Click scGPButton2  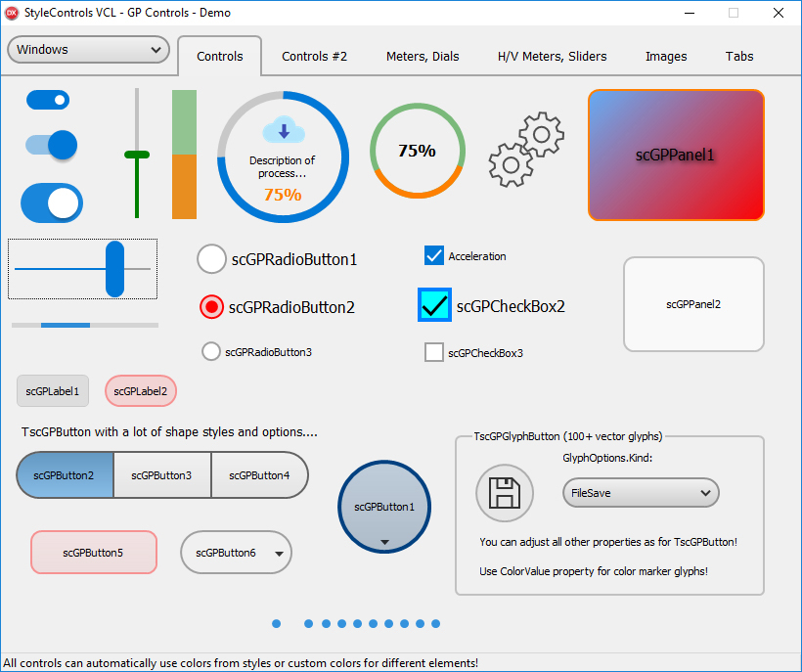(65, 475)
